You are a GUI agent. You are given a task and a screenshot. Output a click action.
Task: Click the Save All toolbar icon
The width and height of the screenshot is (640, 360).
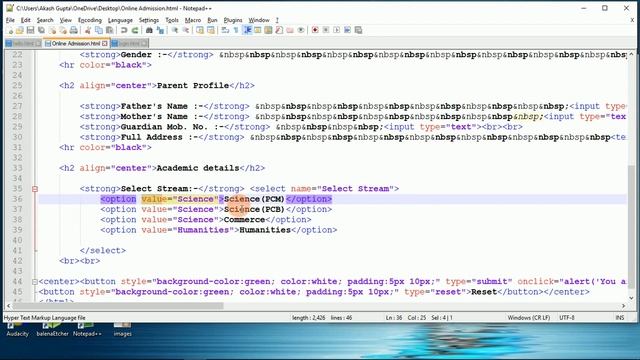click(x=41, y=30)
